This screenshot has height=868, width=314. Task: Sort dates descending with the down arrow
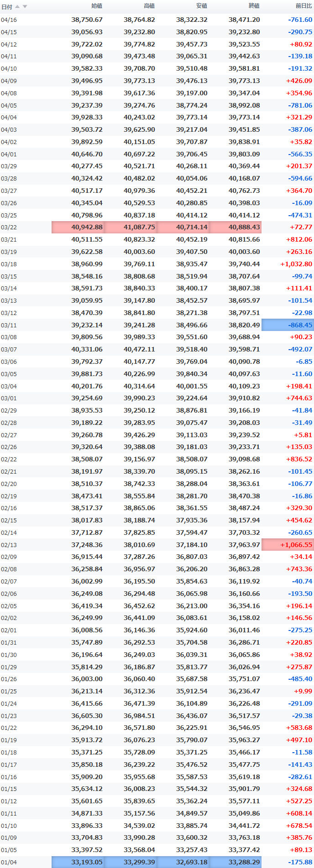[25, 6]
